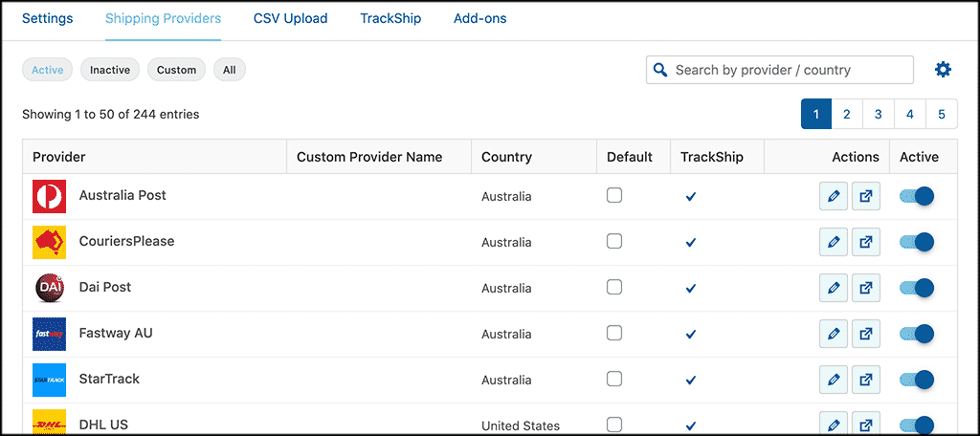Check Default box for CouriersPlease
The height and width of the screenshot is (436, 980).
pos(614,241)
